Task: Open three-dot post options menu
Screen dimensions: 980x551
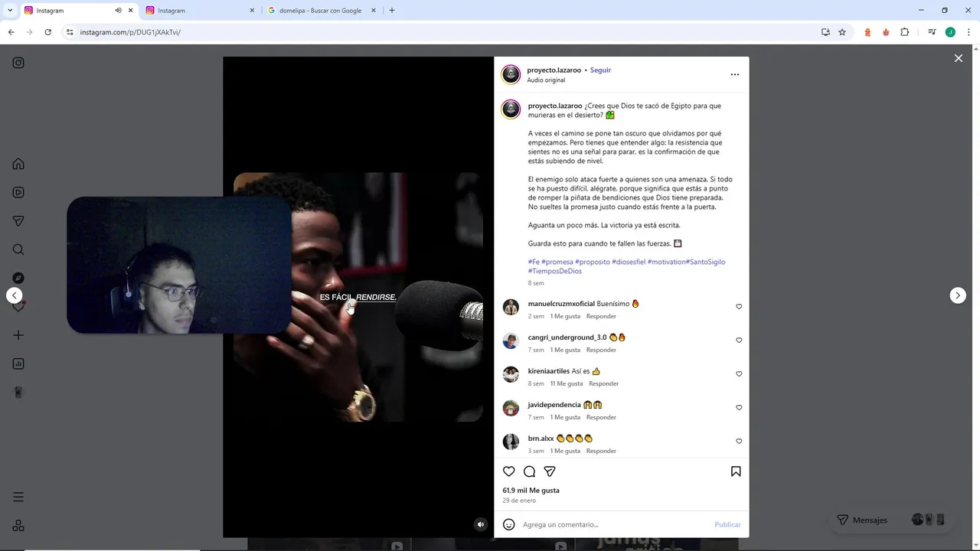Action: (x=735, y=74)
